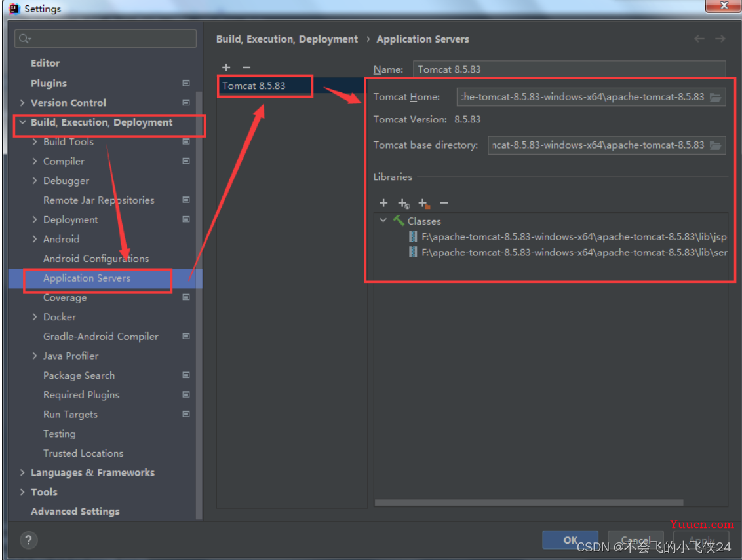Open the Plugins settings category

49,83
